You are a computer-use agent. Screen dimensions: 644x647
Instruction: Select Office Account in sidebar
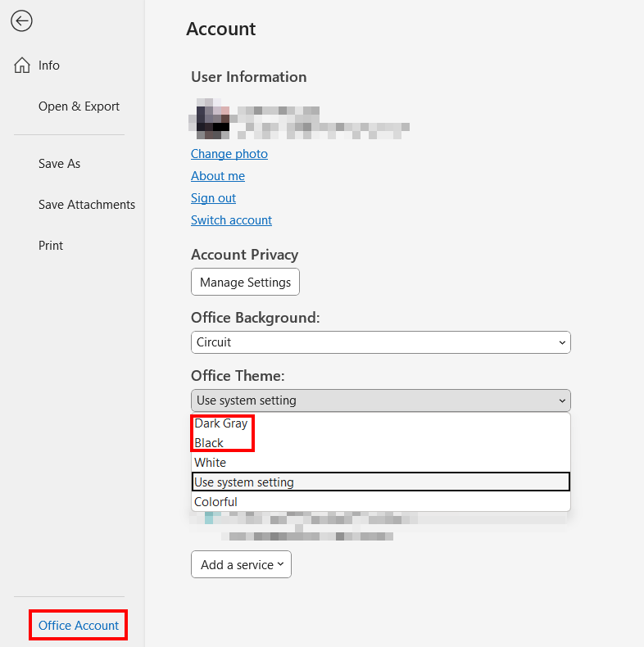[x=79, y=625]
